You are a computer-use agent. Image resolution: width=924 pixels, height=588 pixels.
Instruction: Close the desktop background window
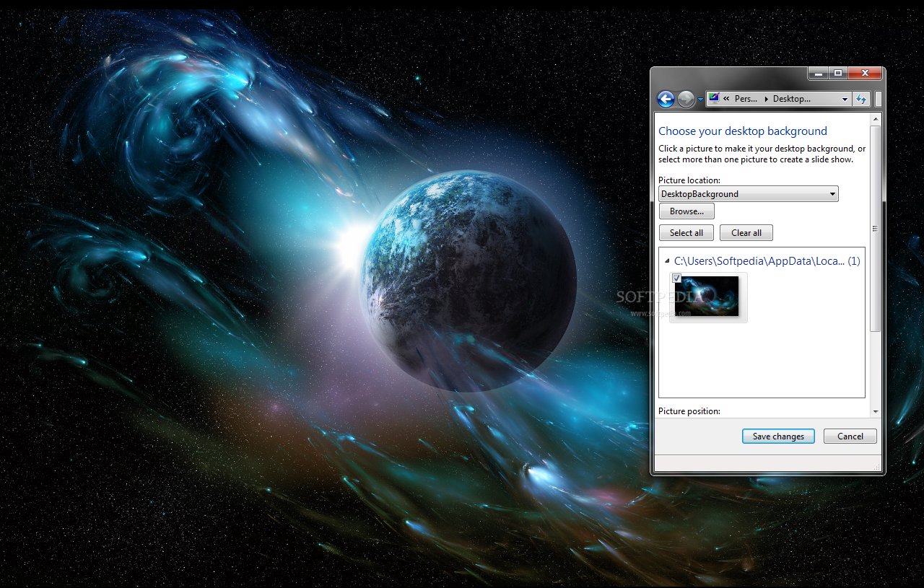pos(864,73)
